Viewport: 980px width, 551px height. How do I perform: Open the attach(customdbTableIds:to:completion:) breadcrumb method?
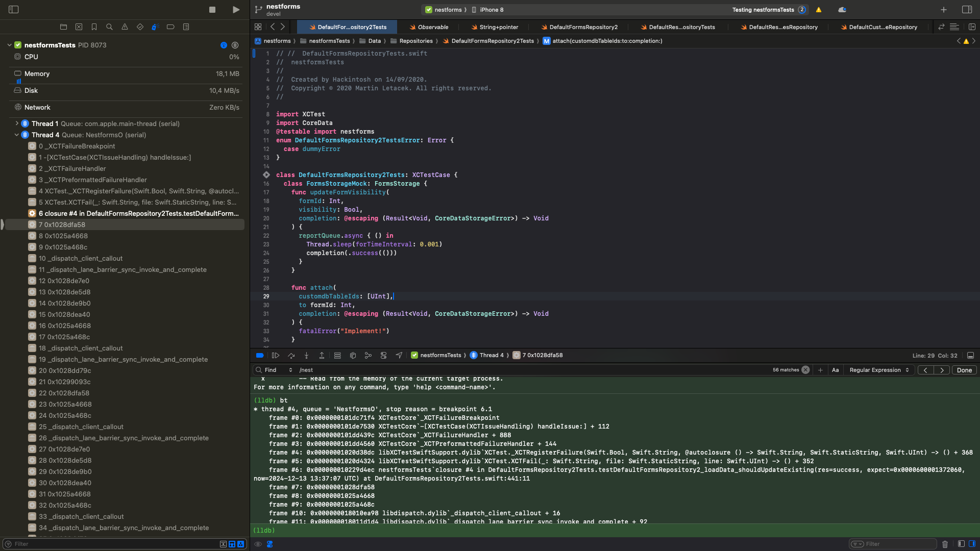[x=602, y=41]
